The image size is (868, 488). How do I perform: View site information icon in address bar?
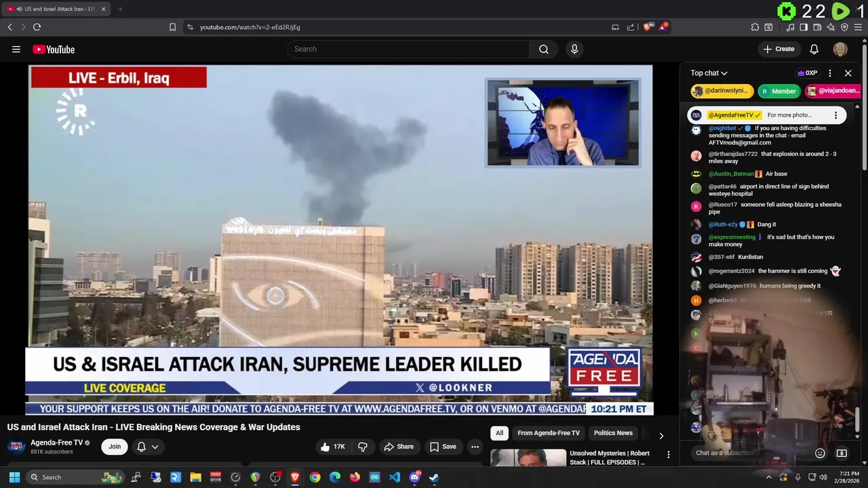click(x=190, y=27)
